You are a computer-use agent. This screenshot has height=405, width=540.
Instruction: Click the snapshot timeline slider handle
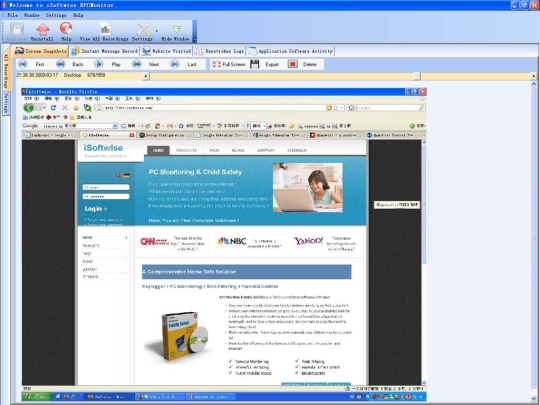click(417, 76)
